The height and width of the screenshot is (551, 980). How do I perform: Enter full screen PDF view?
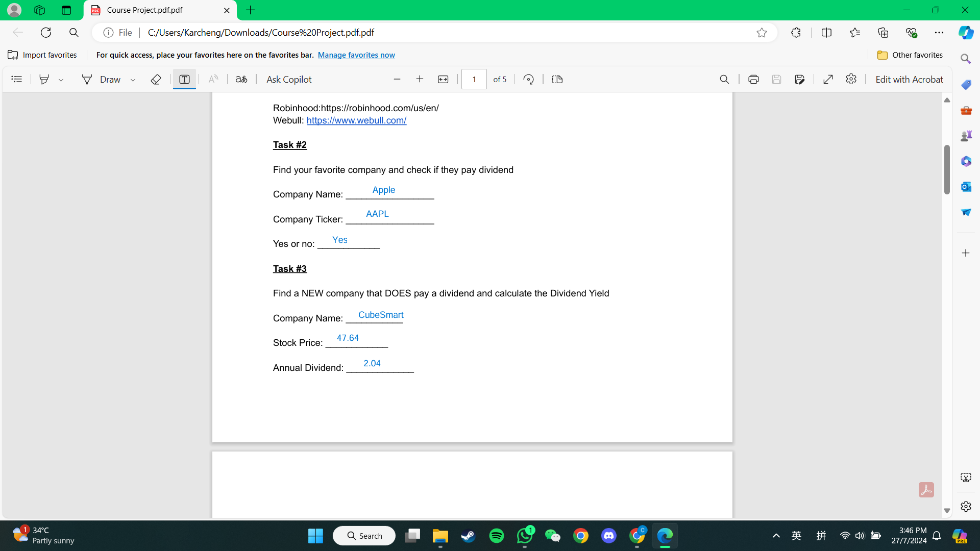click(828, 79)
